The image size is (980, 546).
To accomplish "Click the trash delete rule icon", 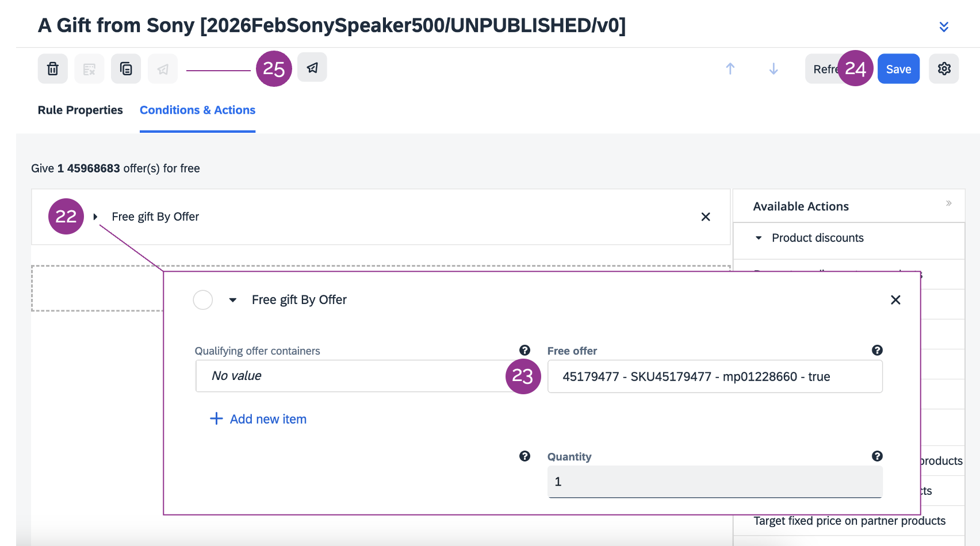I will click(x=53, y=69).
